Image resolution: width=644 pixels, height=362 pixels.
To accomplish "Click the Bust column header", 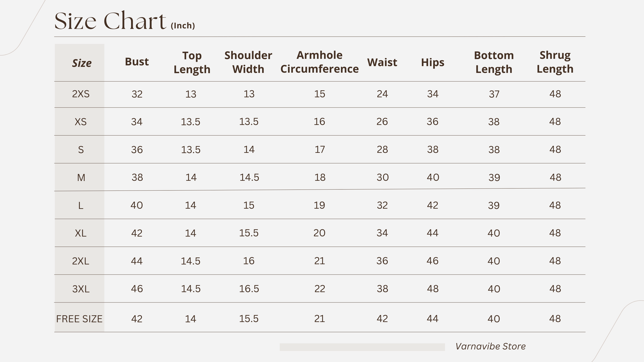I will click(137, 62).
